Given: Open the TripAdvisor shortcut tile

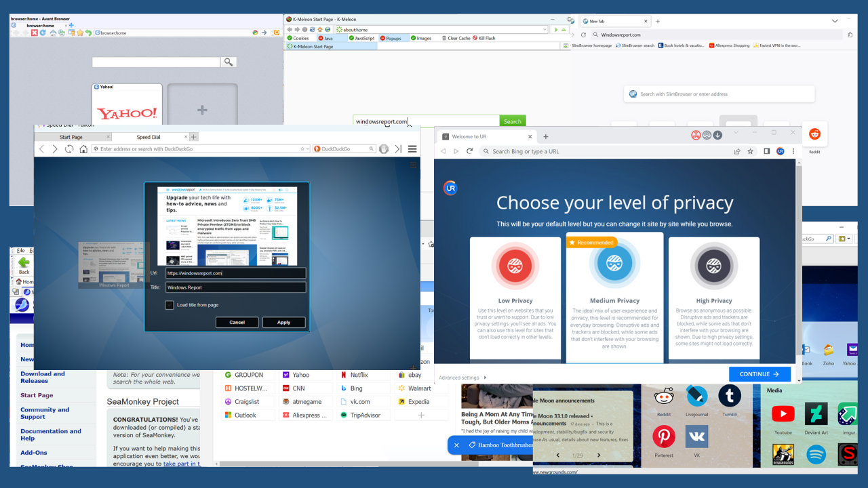Looking at the screenshot, I should 362,415.
